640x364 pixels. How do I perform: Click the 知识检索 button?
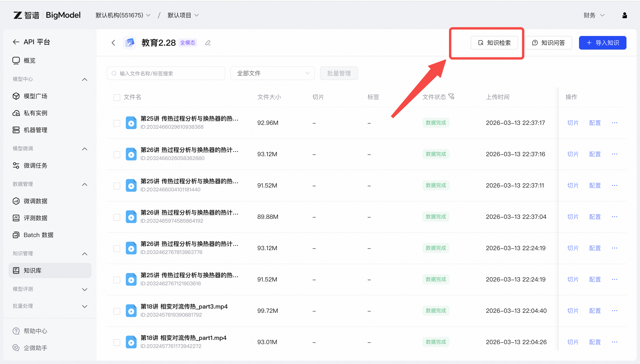494,43
